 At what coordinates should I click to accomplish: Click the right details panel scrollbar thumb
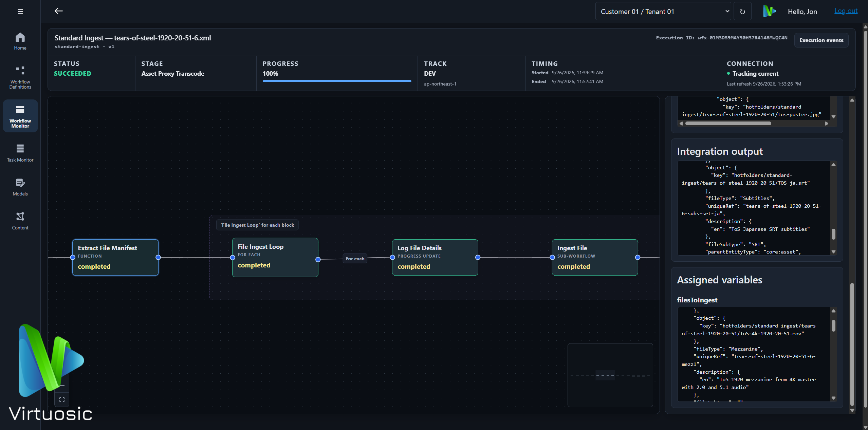[852, 344]
